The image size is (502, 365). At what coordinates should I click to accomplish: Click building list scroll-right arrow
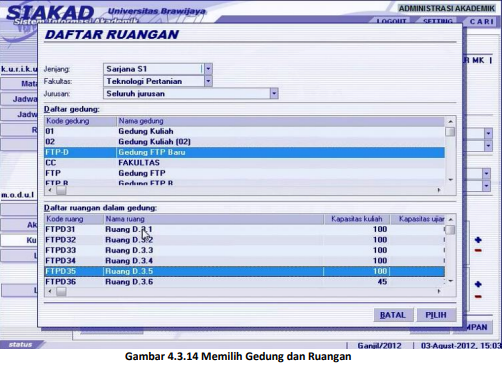[x=439, y=190]
